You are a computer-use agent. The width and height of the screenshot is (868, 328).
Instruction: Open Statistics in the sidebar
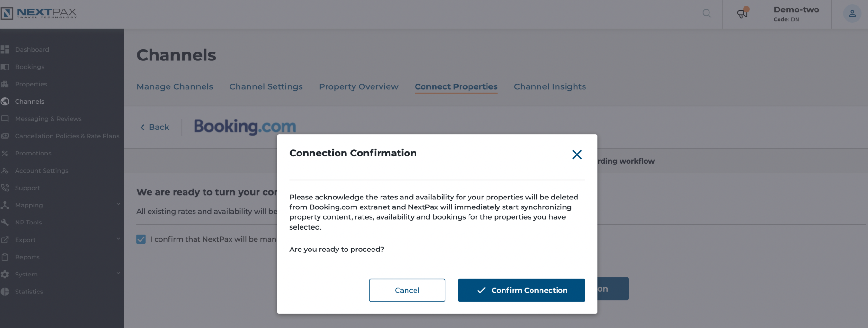tap(29, 292)
